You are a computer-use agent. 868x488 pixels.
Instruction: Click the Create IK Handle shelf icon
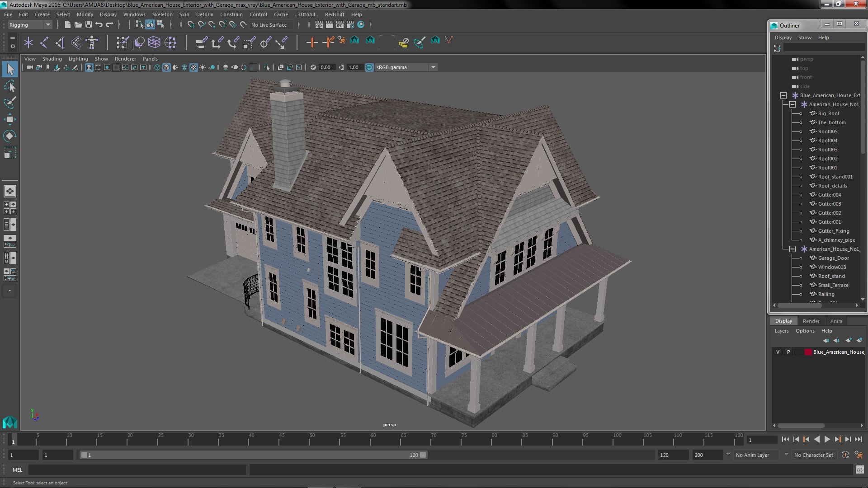click(x=60, y=42)
